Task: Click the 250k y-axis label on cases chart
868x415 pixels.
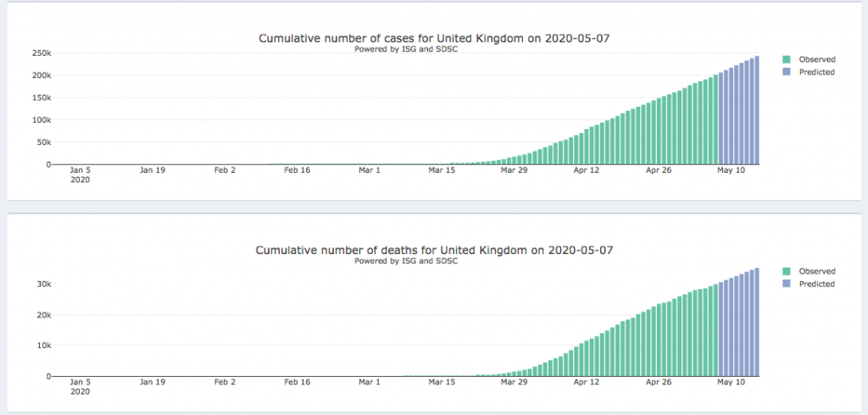Action: [41, 53]
